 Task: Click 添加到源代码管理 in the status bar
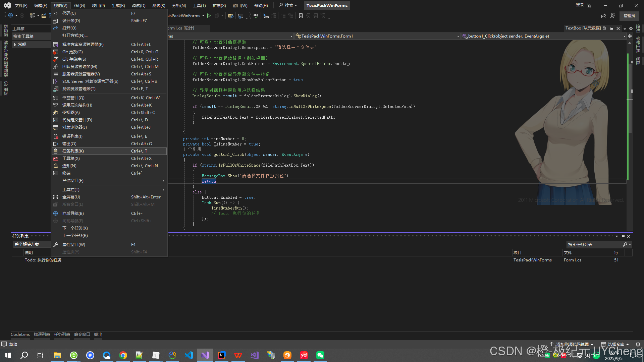pos(572,344)
